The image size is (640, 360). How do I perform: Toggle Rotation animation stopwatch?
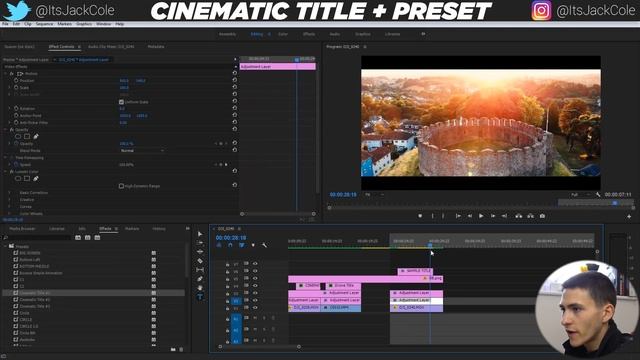(x=16, y=109)
